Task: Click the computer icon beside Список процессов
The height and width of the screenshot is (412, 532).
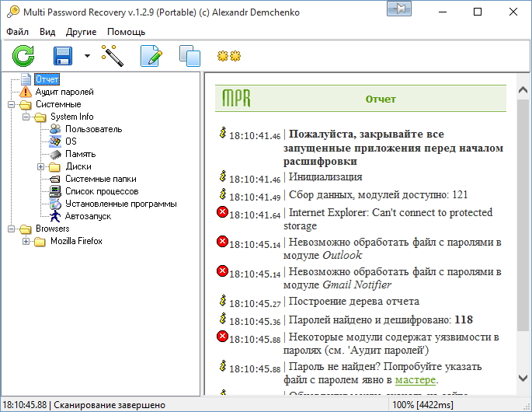Action: (55, 191)
